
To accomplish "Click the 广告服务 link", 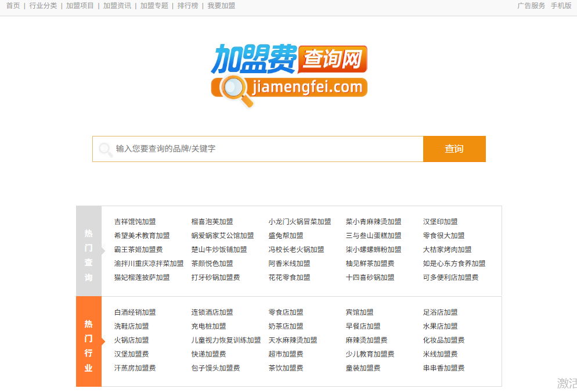I will [531, 6].
